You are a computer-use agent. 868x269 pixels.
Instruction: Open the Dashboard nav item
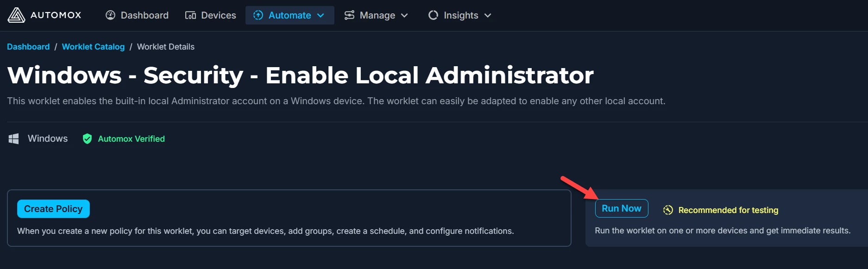point(137,15)
